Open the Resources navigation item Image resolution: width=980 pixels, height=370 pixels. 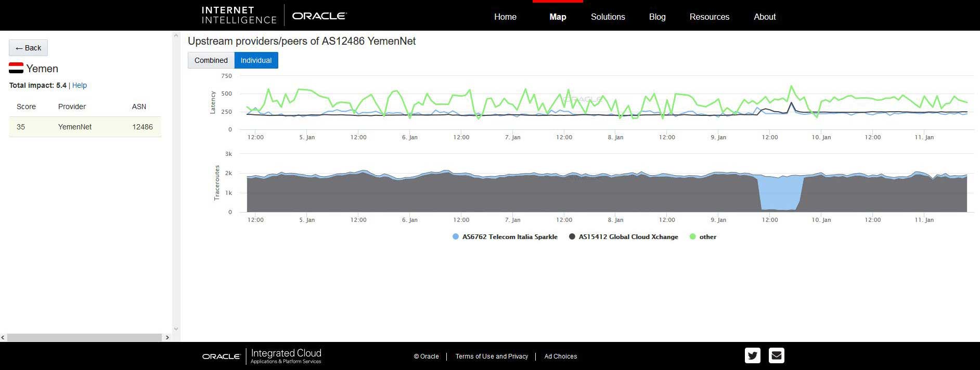point(709,17)
